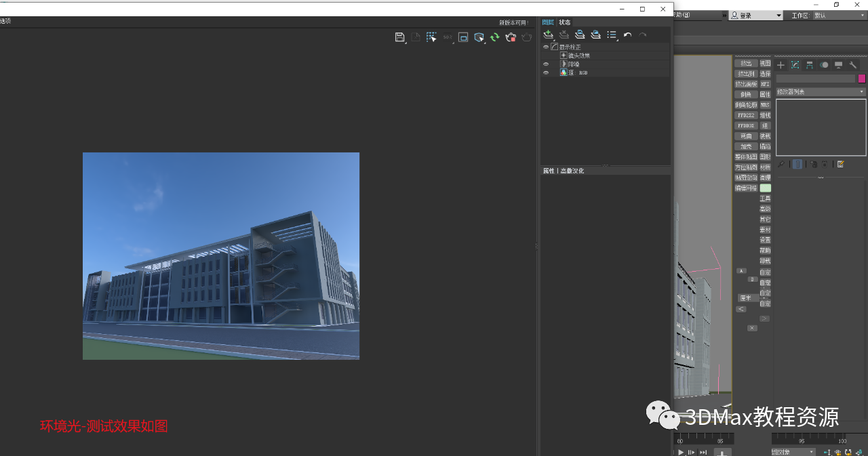This screenshot has width=868, height=456.
Task: Click the delete layer icon
Action: (x=564, y=35)
